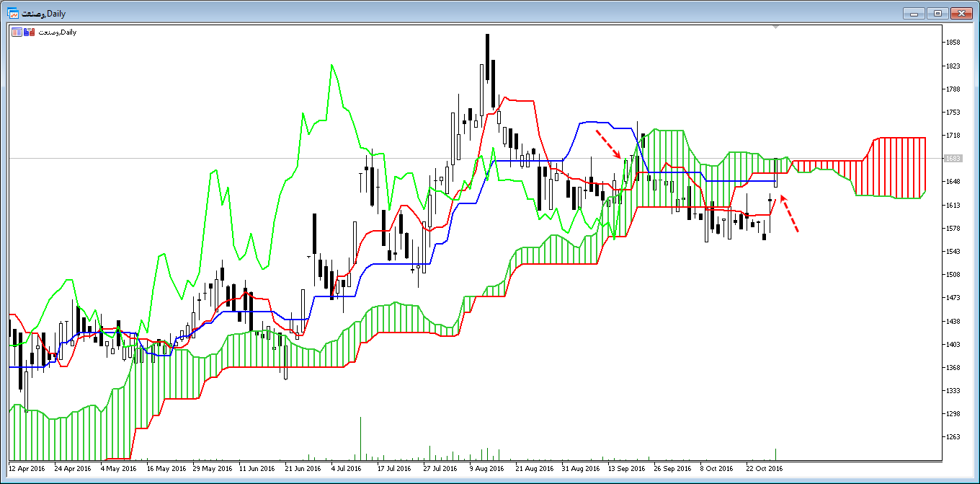980x484 pixels.
Task: Select the 4 May 2016 date label
Action: coord(117,468)
